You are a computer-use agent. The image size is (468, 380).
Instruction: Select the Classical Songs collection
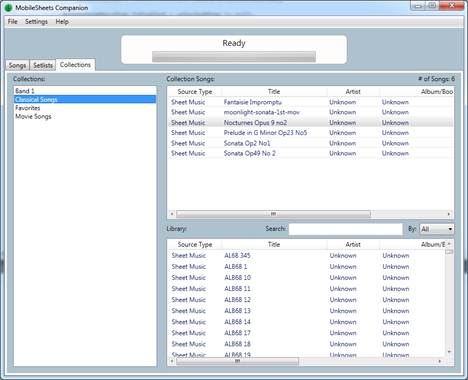tap(85, 99)
